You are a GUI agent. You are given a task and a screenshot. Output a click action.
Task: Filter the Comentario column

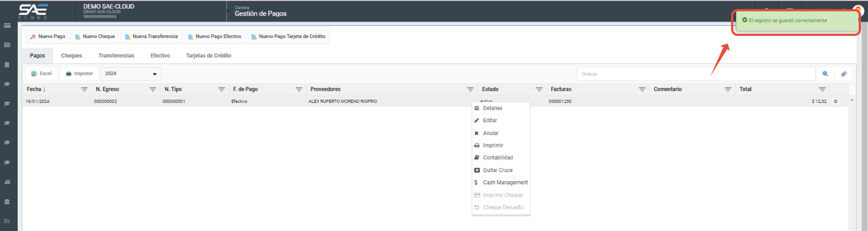(x=728, y=90)
